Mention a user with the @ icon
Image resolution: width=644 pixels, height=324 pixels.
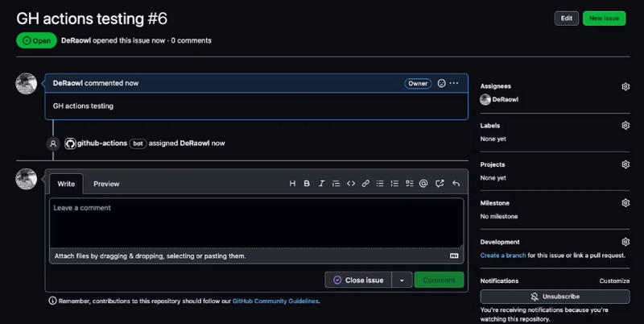[423, 184]
